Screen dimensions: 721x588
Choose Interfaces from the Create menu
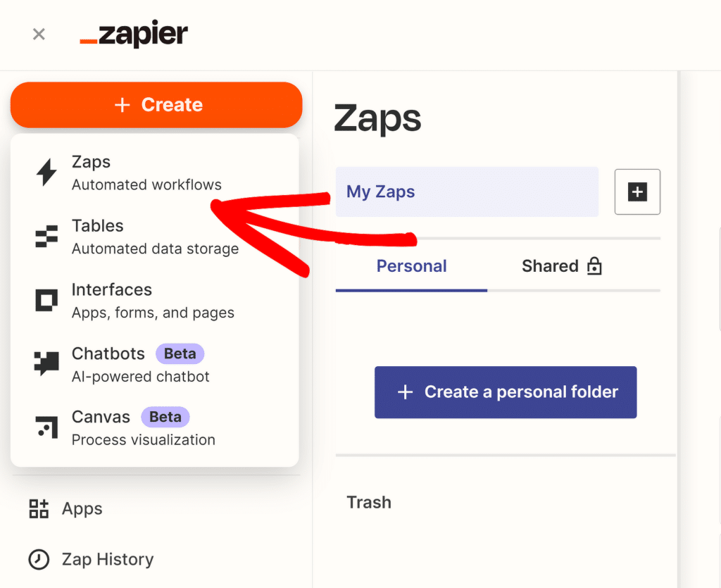(x=153, y=301)
